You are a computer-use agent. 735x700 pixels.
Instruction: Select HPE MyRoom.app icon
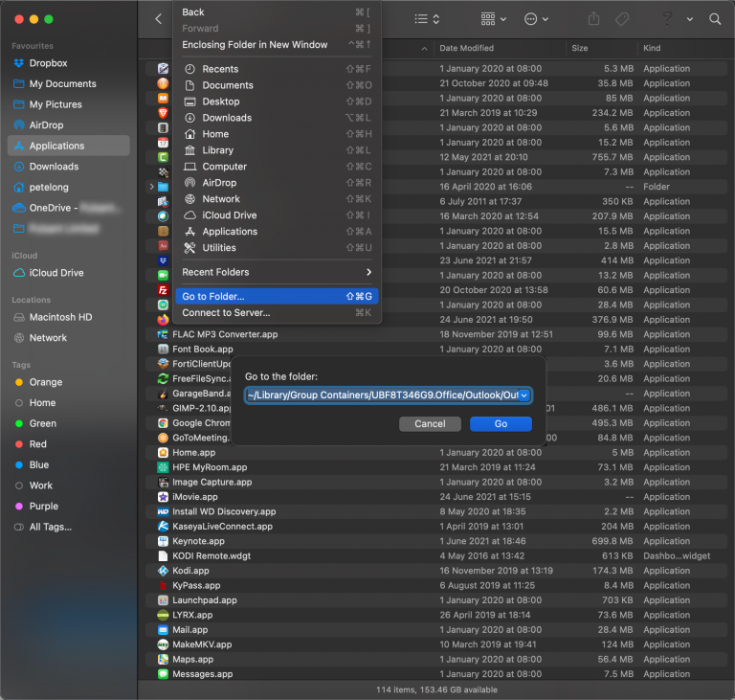click(x=163, y=466)
